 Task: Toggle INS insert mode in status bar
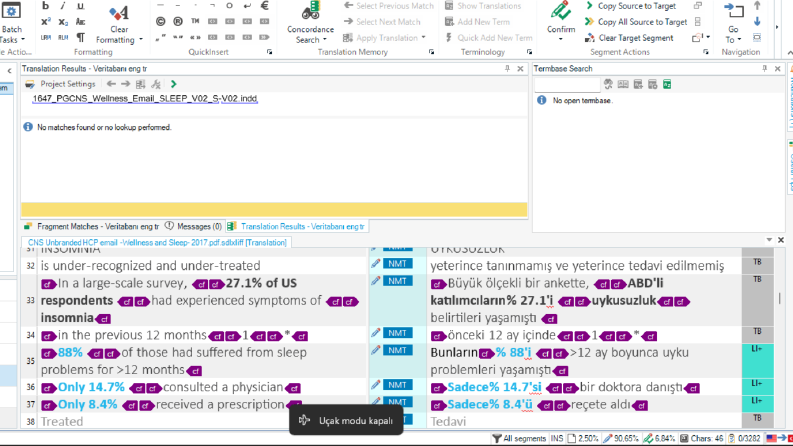[557, 438]
